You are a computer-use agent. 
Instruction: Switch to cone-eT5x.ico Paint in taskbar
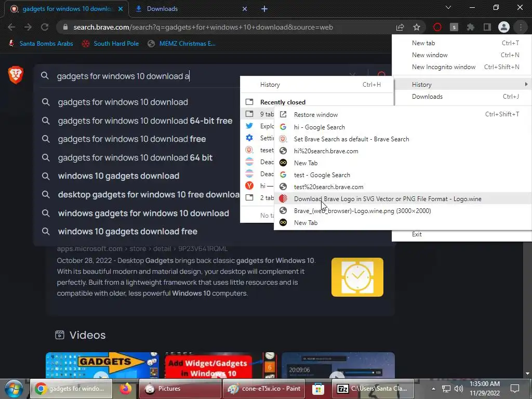(x=263, y=389)
